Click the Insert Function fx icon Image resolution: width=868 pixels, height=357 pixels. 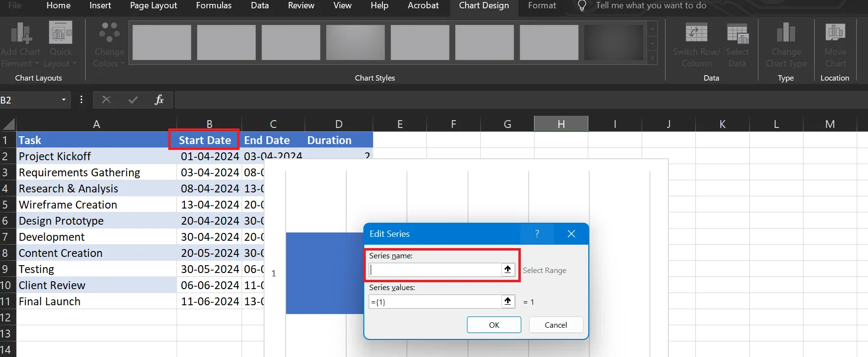click(x=159, y=100)
